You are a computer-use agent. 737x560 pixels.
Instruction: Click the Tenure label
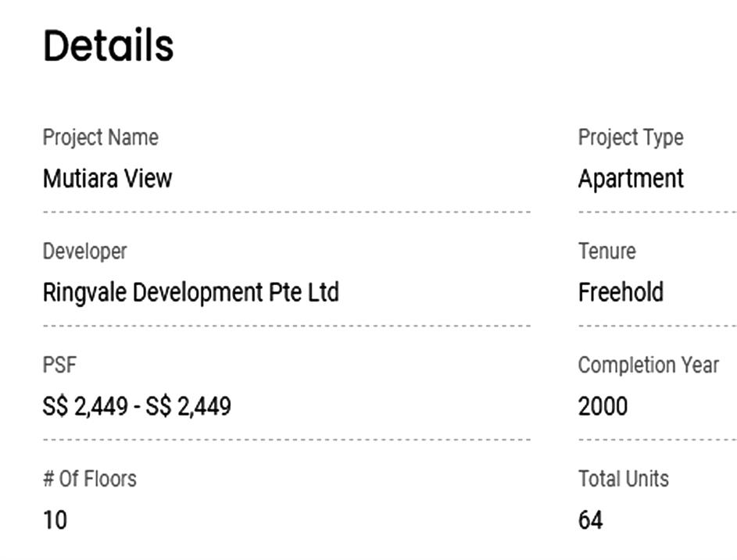(606, 251)
